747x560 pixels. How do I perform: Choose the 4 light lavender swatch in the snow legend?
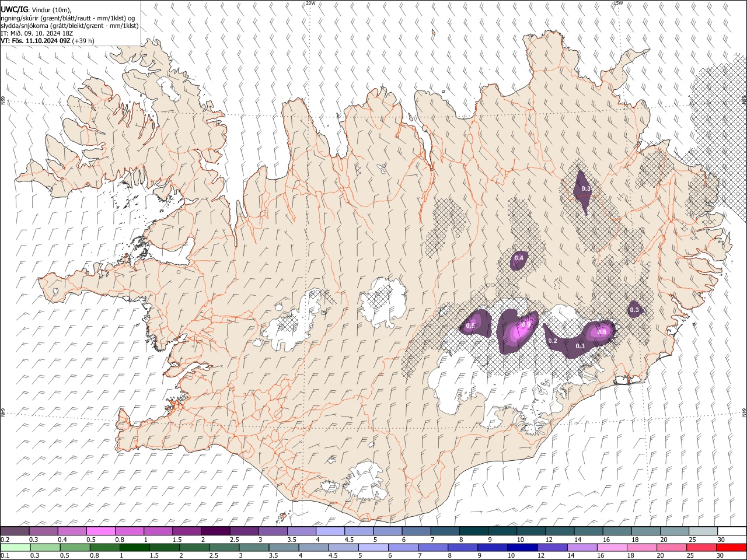(330, 531)
